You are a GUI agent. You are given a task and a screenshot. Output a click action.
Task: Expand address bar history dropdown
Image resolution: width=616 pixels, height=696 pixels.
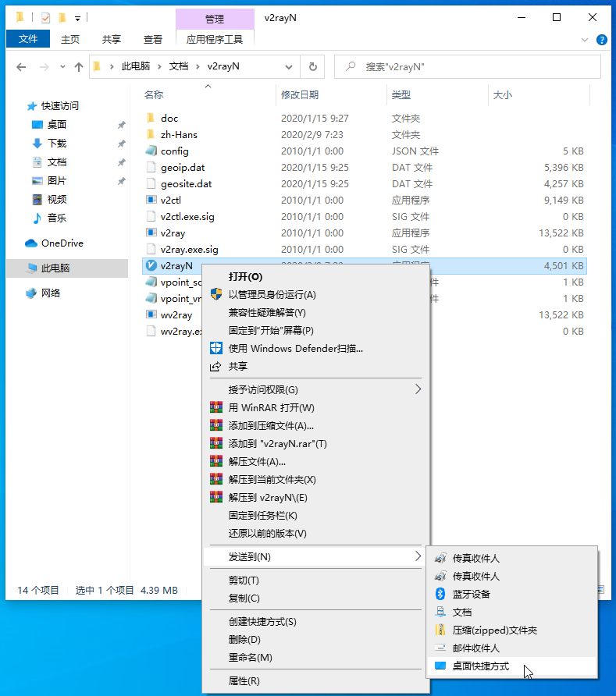pyautogui.click(x=289, y=67)
